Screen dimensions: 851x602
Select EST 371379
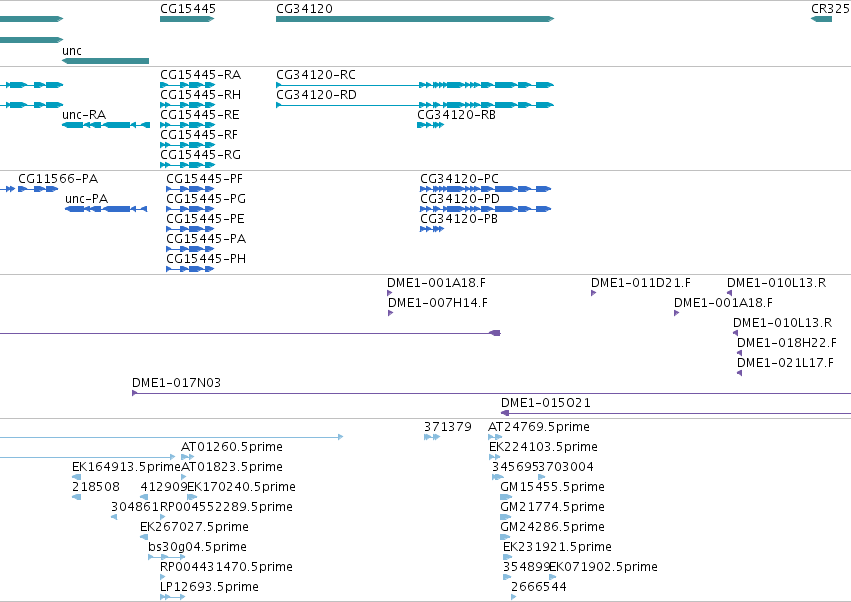(448, 427)
